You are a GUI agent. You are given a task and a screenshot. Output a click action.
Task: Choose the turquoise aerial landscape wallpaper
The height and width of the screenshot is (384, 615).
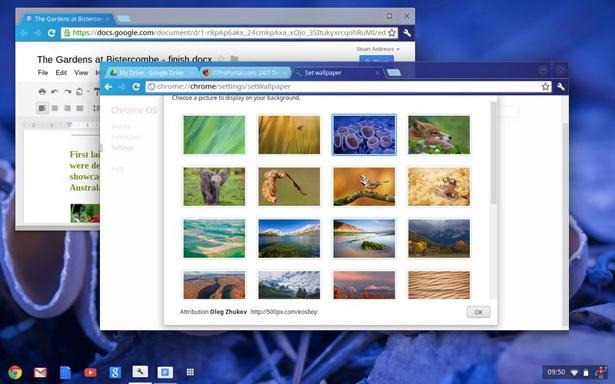pos(214,238)
